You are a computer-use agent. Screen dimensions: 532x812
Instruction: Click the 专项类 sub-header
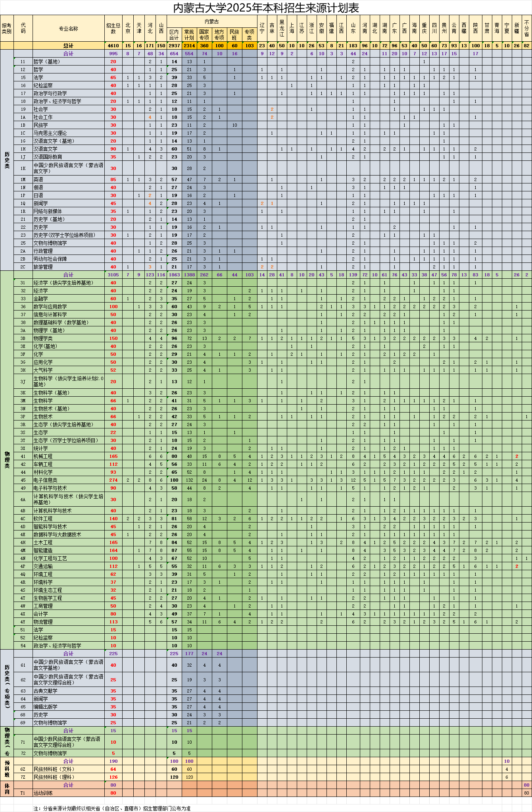pyautogui.click(x=250, y=35)
